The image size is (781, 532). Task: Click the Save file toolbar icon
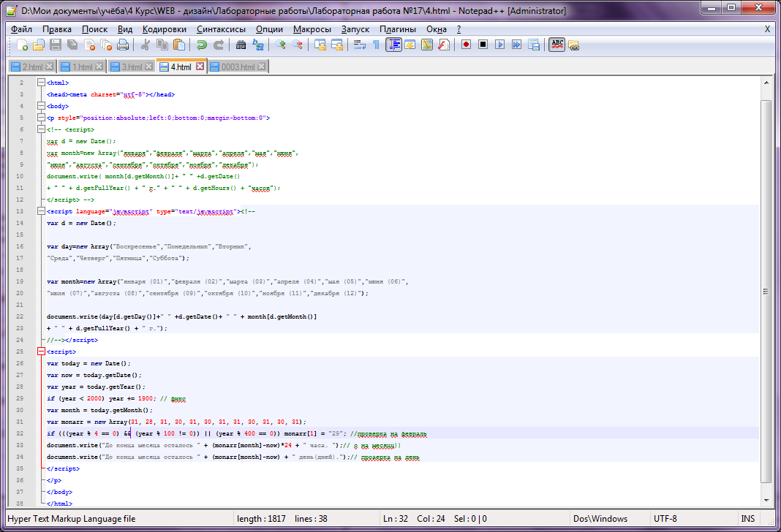55,45
